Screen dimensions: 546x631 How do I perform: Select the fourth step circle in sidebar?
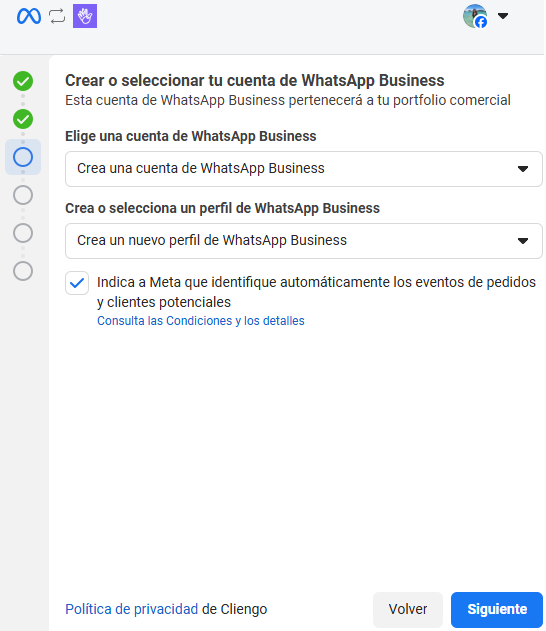[23, 195]
